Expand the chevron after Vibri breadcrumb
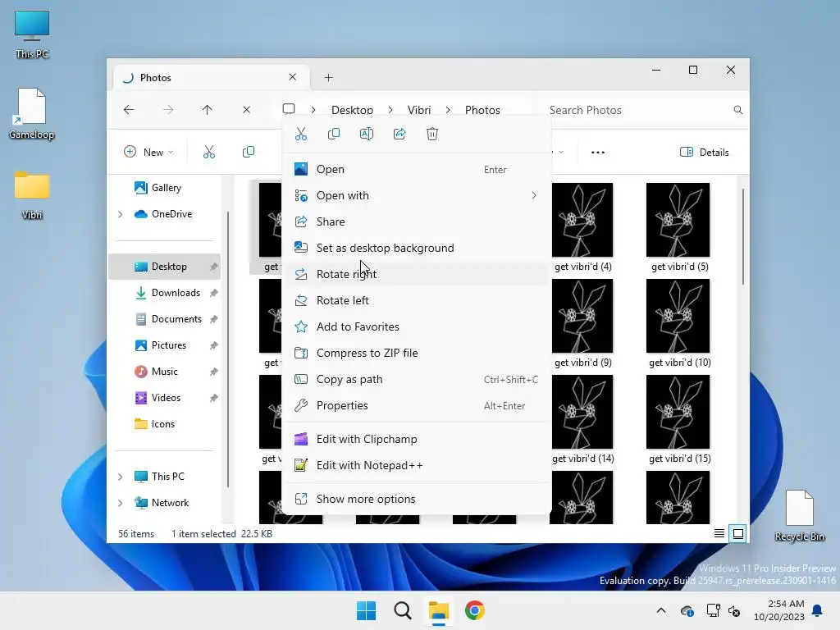 (x=448, y=110)
